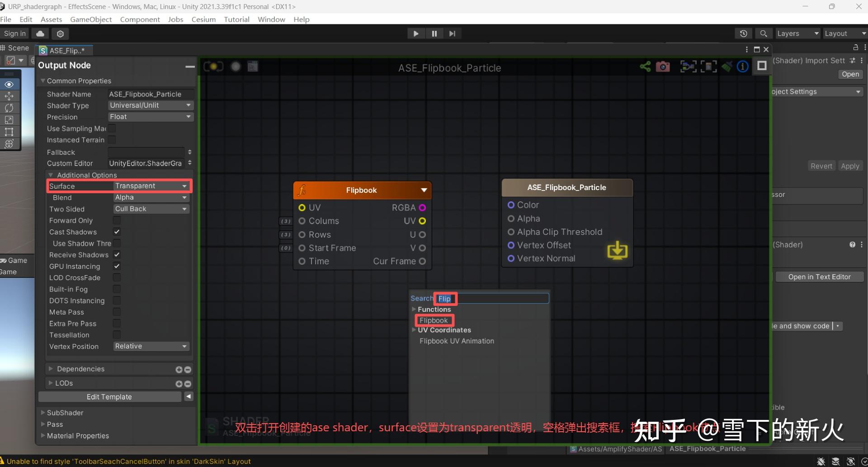Click the pink RGBA output port on Flipbook
The height and width of the screenshot is (467, 868).
point(422,207)
